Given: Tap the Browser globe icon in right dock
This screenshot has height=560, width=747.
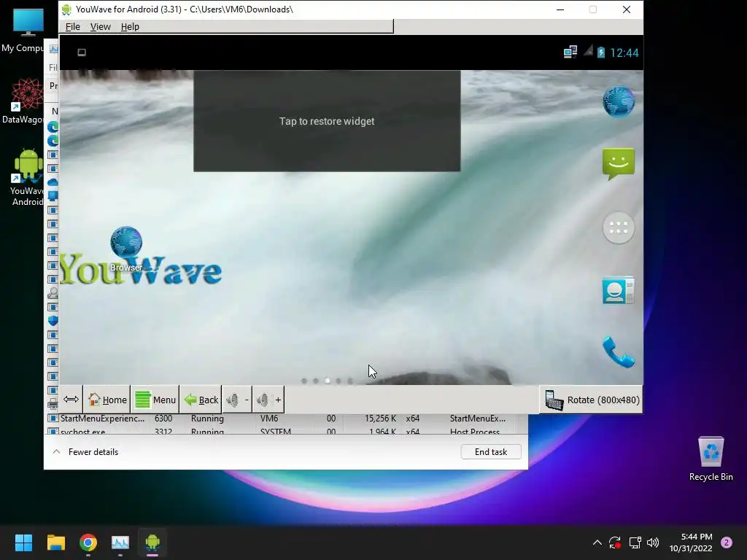Looking at the screenshot, I should 619,101.
